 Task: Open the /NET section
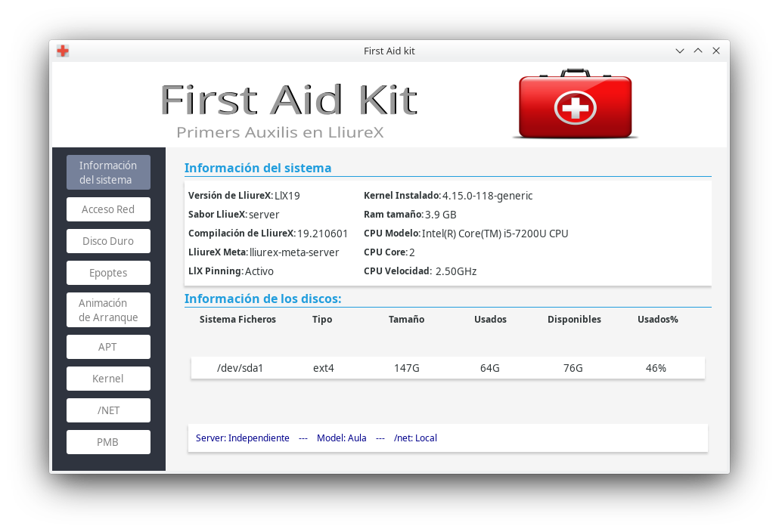(108, 410)
